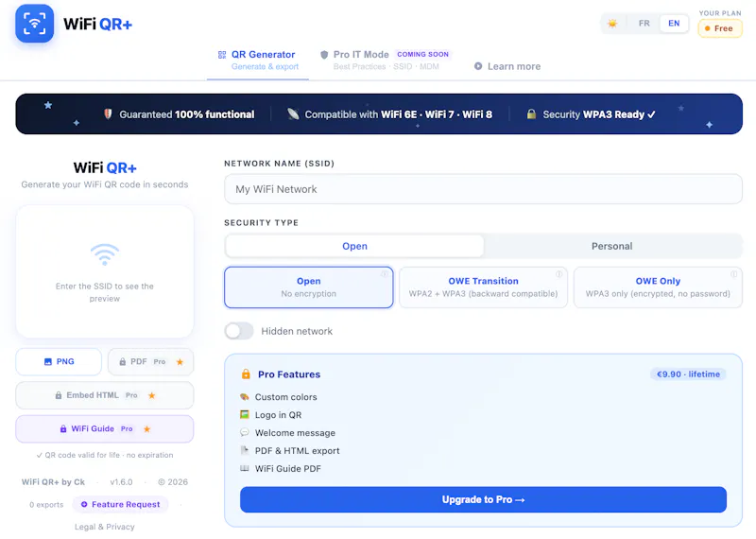Click the star icon on the WiFi Guide button
The width and height of the screenshot is (756, 539).
coord(147,428)
